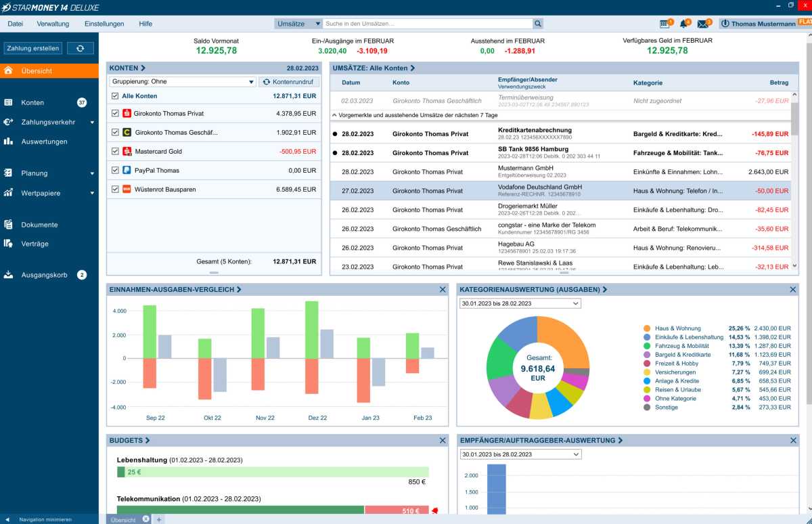Click the Suche in den Umsätzen field

pos(428,24)
